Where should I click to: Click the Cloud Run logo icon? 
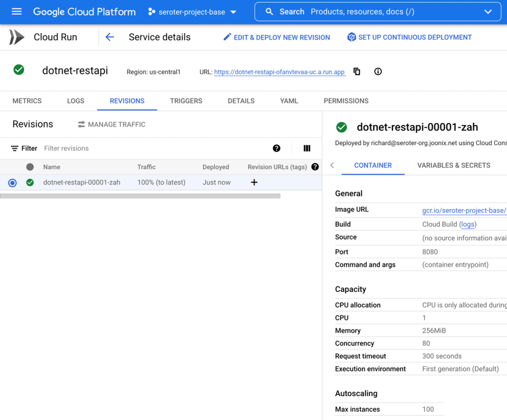click(17, 37)
